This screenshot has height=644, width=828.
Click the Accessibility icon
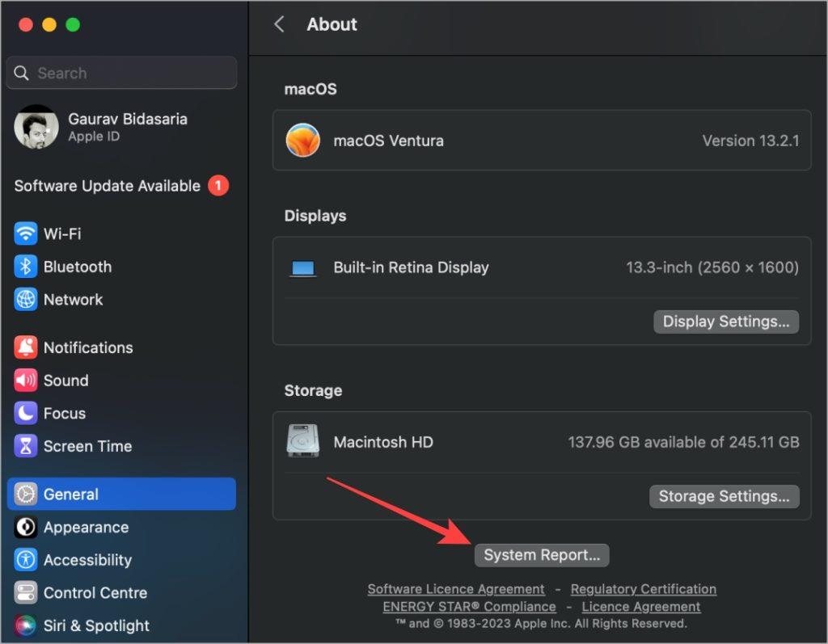[x=25, y=559]
